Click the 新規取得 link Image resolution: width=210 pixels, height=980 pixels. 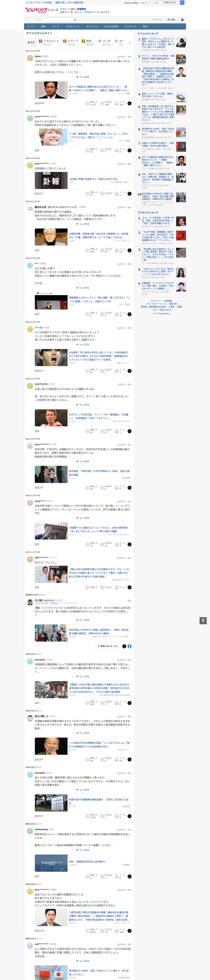coord(82,9)
